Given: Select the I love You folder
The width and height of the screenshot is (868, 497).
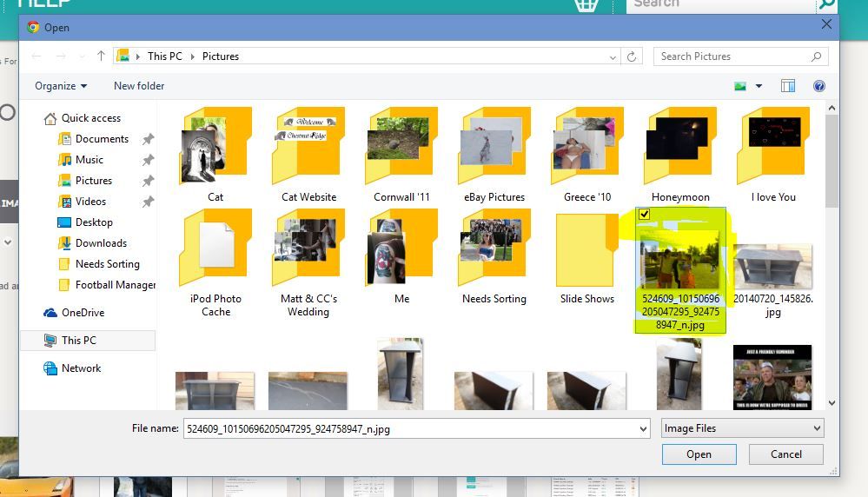Looking at the screenshot, I should coord(773,155).
